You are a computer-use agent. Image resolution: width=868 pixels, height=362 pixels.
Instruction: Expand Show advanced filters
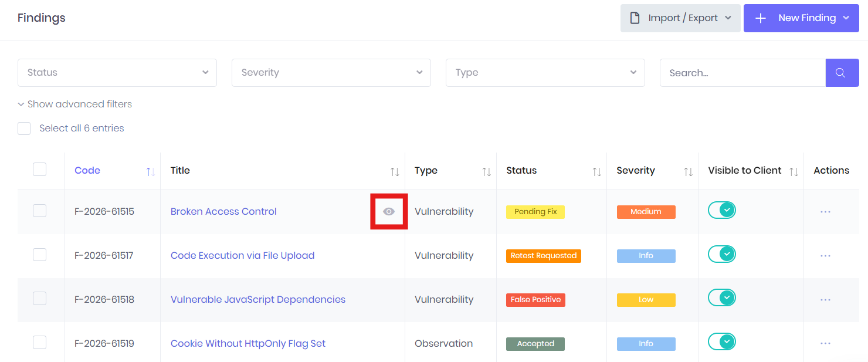coord(74,104)
